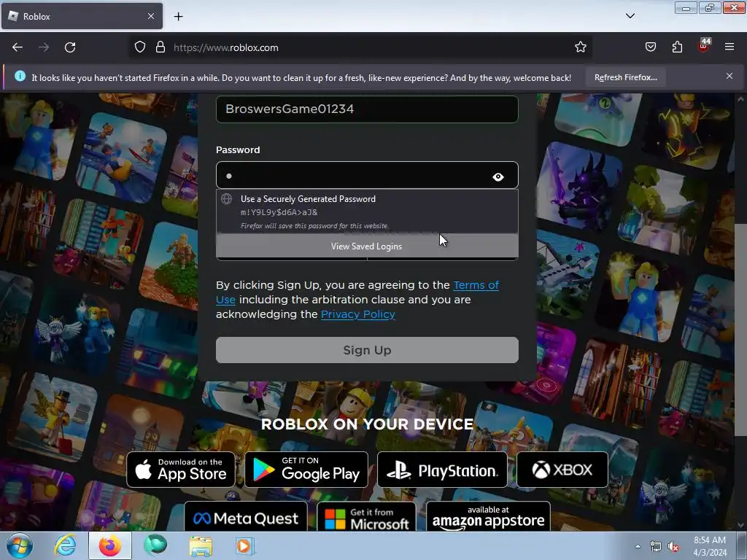Reload the Roblox page
747x560 pixels.
point(70,47)
